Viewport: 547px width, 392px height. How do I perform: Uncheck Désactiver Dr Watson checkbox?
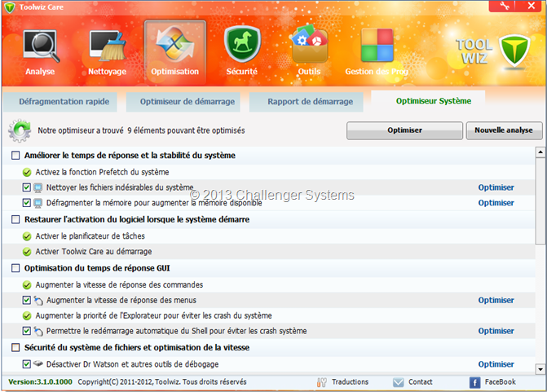27,364
